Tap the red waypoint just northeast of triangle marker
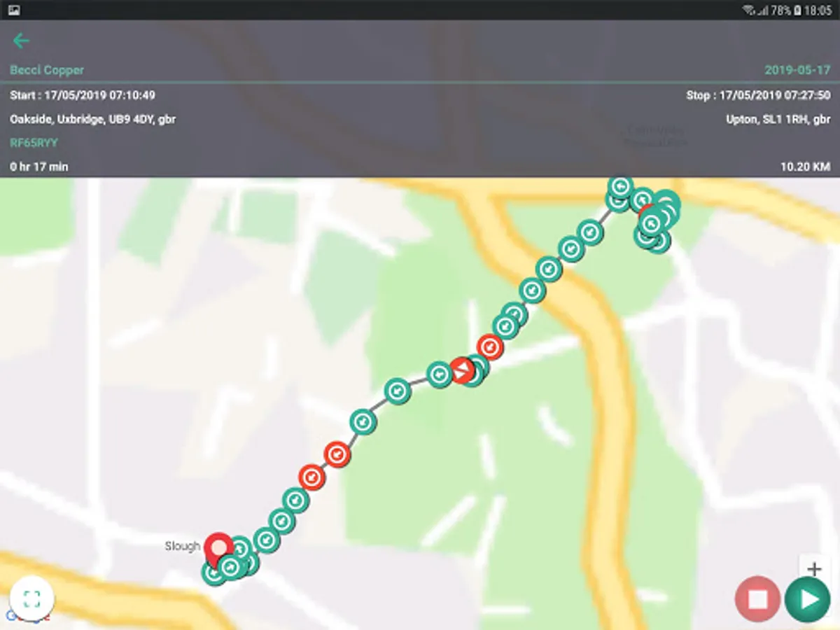This screenshot has height=630, width=840. click(x=490, y=346)
